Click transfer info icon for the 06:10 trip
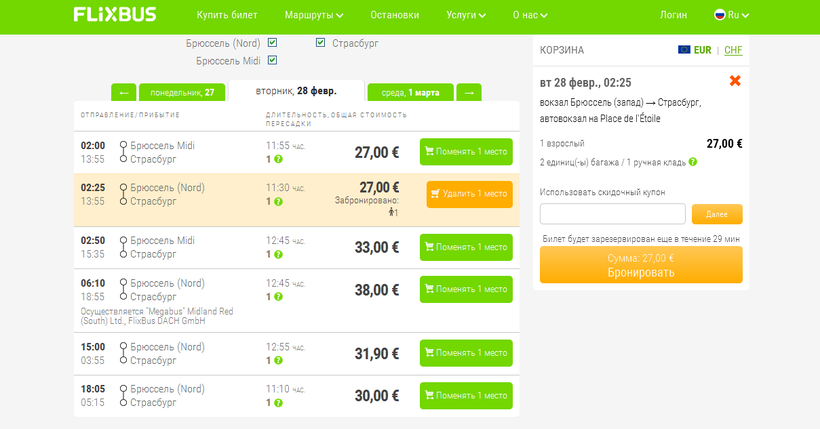 pyautogui.click(x=278, y=297)
